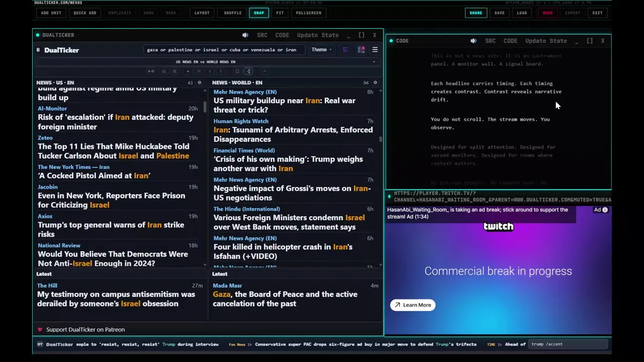Click the A-B compare button
This screenshot has width=644, height=362.
tap(151, 71)
